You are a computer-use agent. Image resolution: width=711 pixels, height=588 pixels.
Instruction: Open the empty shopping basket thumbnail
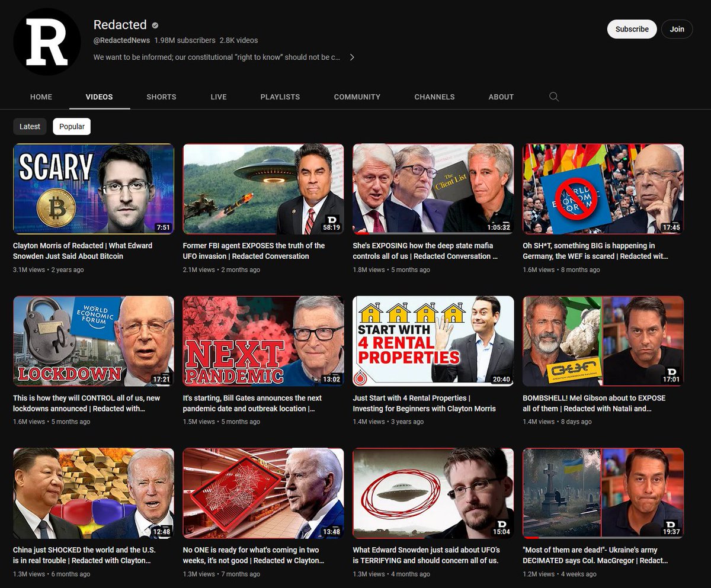263,493
